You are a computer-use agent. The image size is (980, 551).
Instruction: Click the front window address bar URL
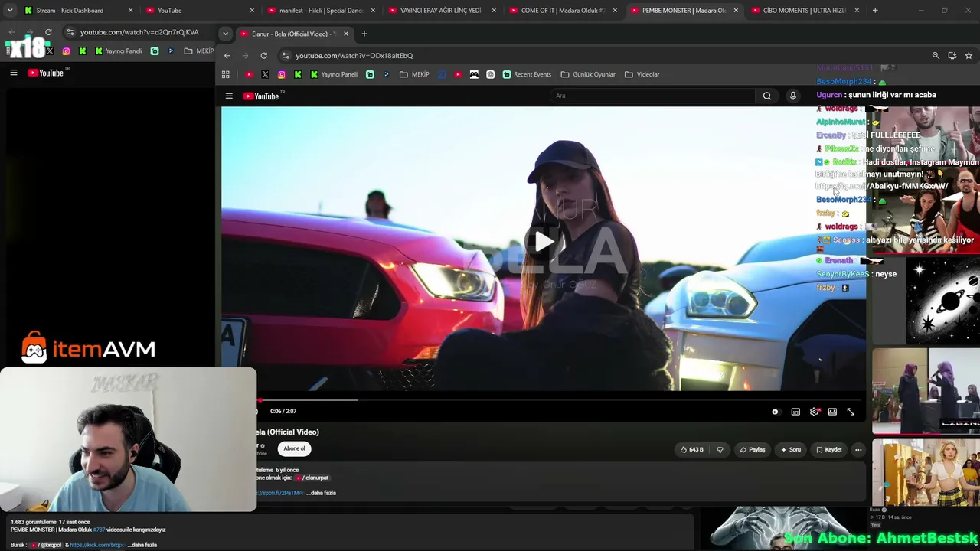tap(354, 55)
